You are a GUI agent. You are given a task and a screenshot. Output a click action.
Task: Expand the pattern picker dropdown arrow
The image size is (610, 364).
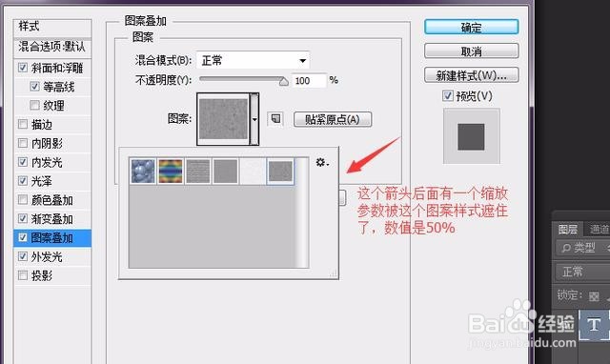[254, 119]
